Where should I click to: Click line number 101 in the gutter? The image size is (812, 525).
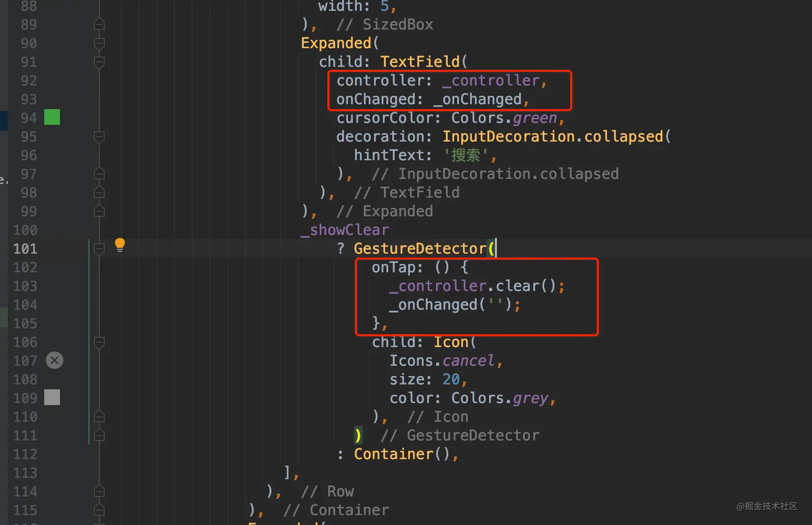tap(26, 249)
